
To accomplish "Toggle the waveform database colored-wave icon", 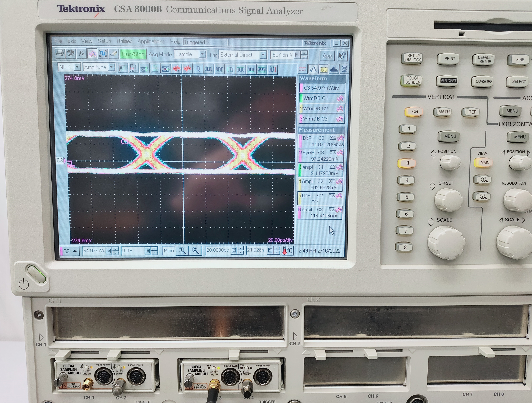I will [92, 54].
